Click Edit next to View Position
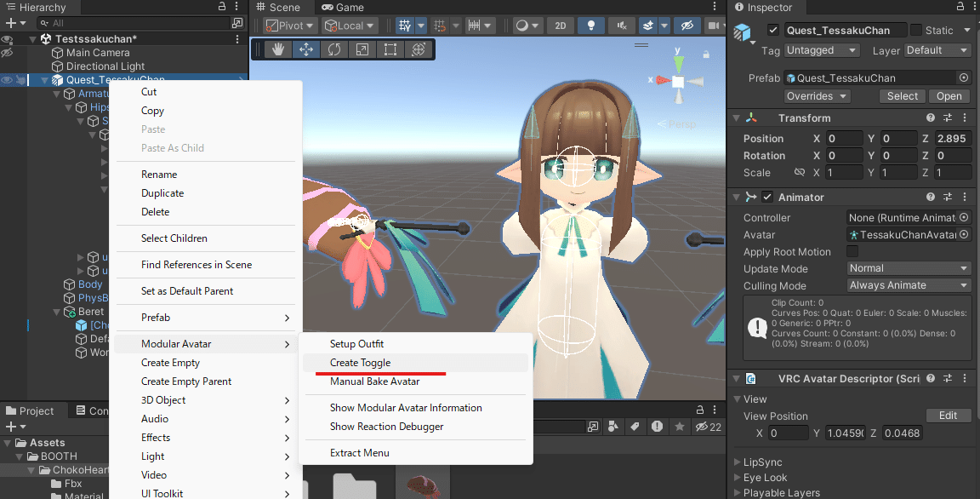The width and height of the screenshot is (980, 499). [x=948, y=415]
